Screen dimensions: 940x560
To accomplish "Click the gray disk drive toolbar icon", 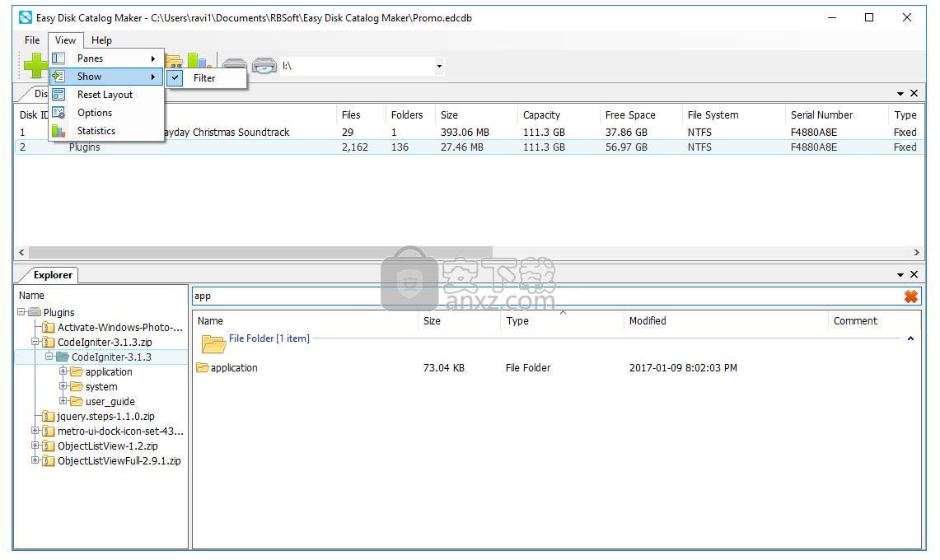I will [x=235, y=65].
